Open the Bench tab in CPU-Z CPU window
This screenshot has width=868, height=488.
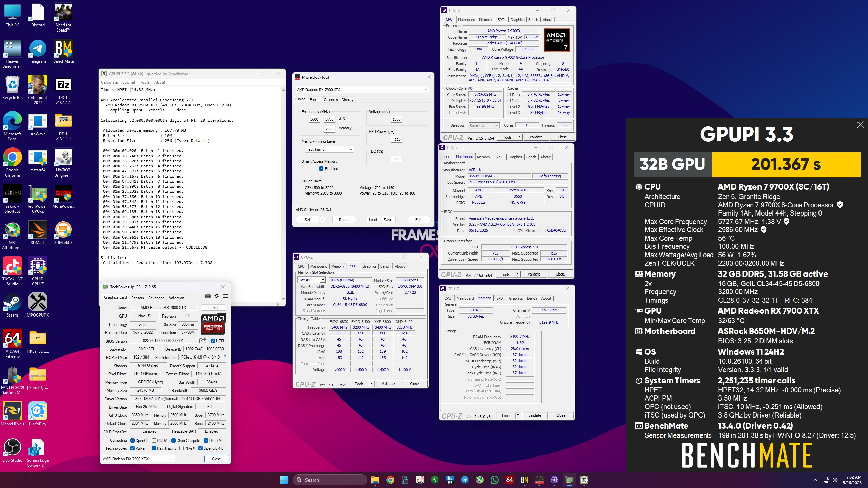pos(533,20)
